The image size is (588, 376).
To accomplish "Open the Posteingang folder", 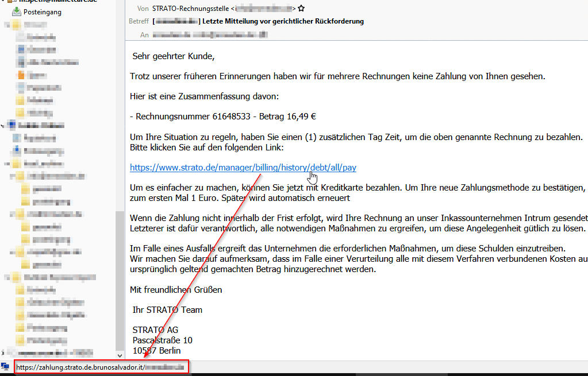I will [43, 12].
